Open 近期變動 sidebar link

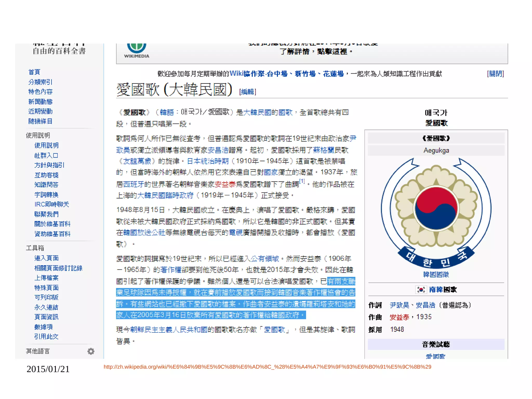(40, 111)
